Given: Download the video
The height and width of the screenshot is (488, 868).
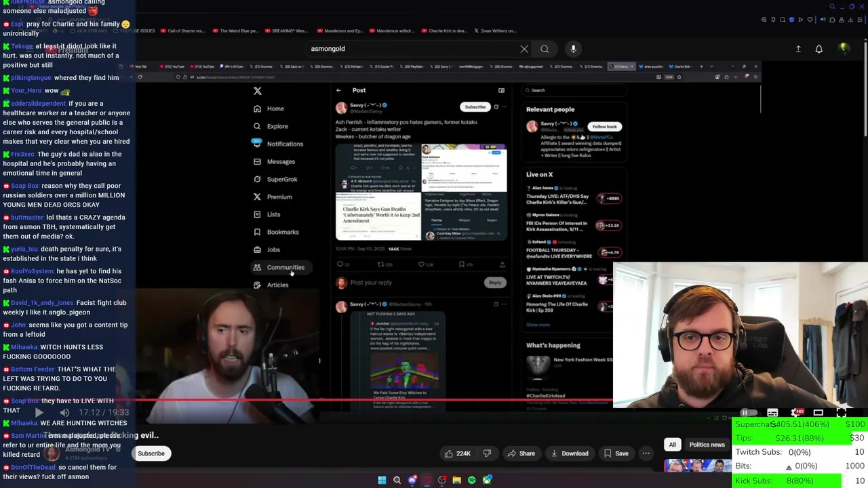Looking at the screenshot, I should tap(570, 453).
